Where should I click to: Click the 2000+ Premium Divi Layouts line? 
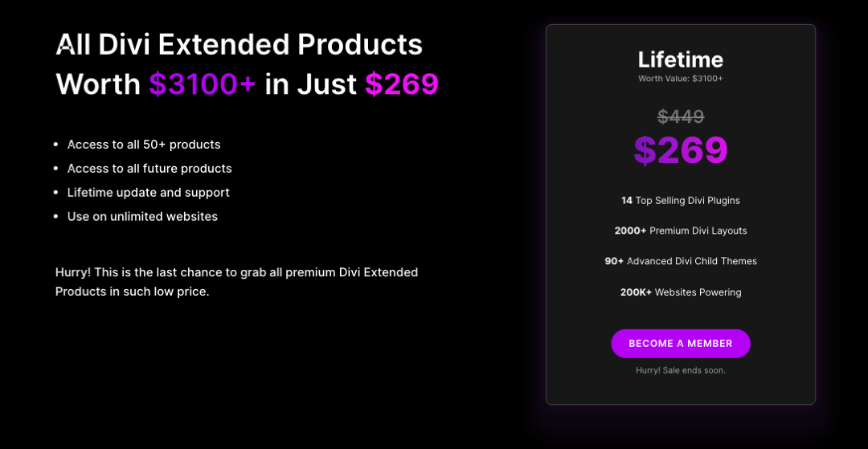pos(681,231)
